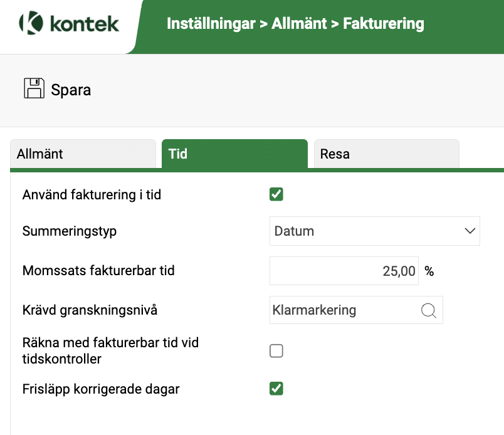Switch to the Resa tab

386,154
